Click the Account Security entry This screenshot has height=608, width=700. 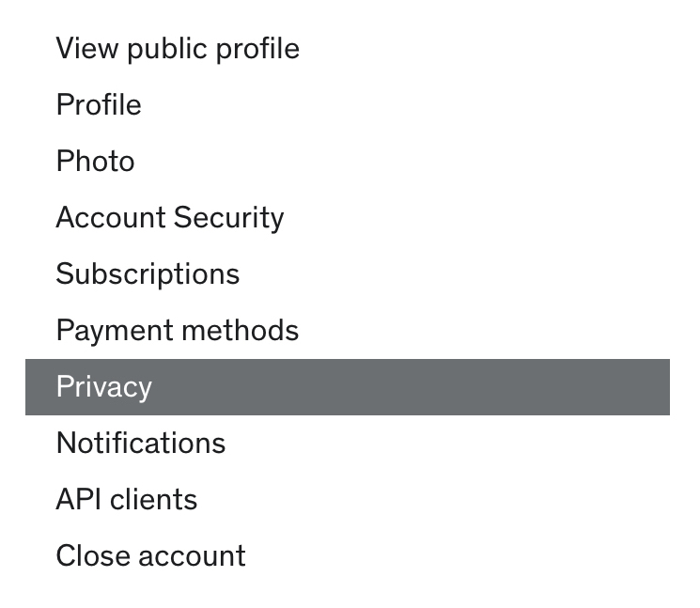(170, 218)
